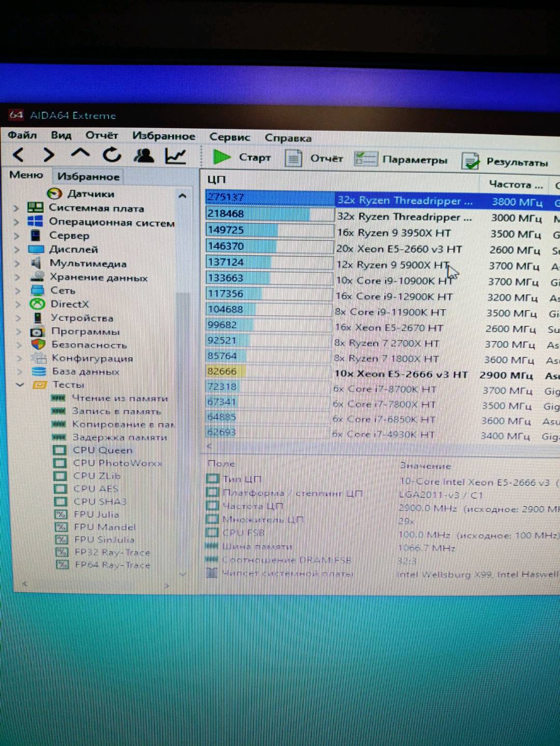The height and width of the screenshot is (746, 560).
Task: Select the Датчики sensor icon in the tree
Action: [54, 194]
